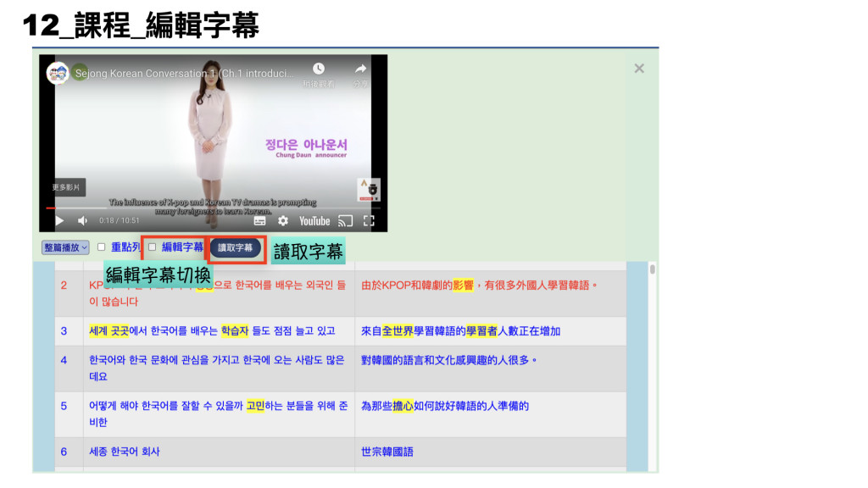
Task: Click Watch Later clock icon
Action: (319, 69)
